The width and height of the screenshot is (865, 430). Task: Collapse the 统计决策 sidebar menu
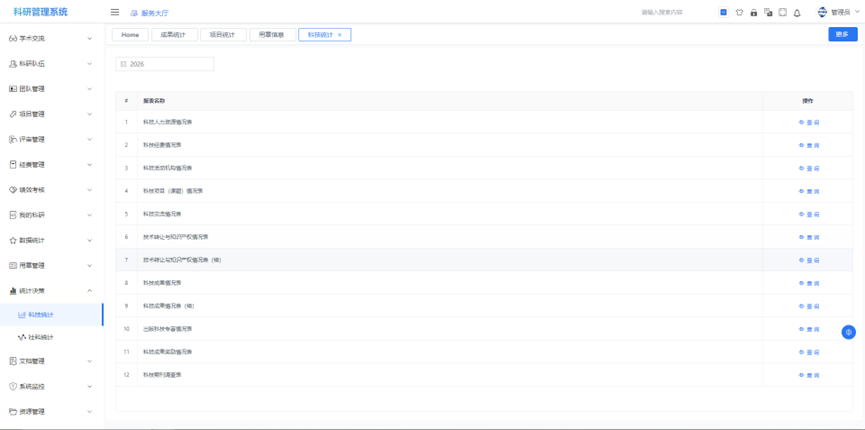coord(52,291)
